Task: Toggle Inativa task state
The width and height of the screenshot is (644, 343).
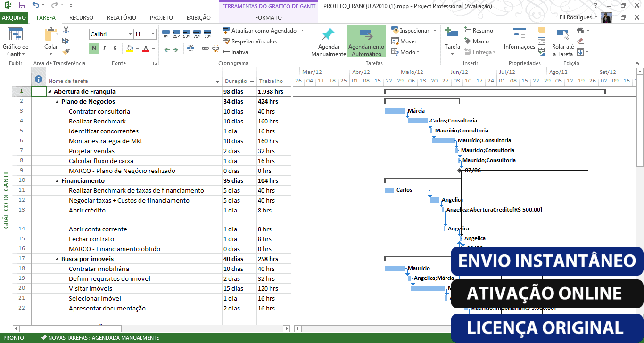Action: pos(236,52)
